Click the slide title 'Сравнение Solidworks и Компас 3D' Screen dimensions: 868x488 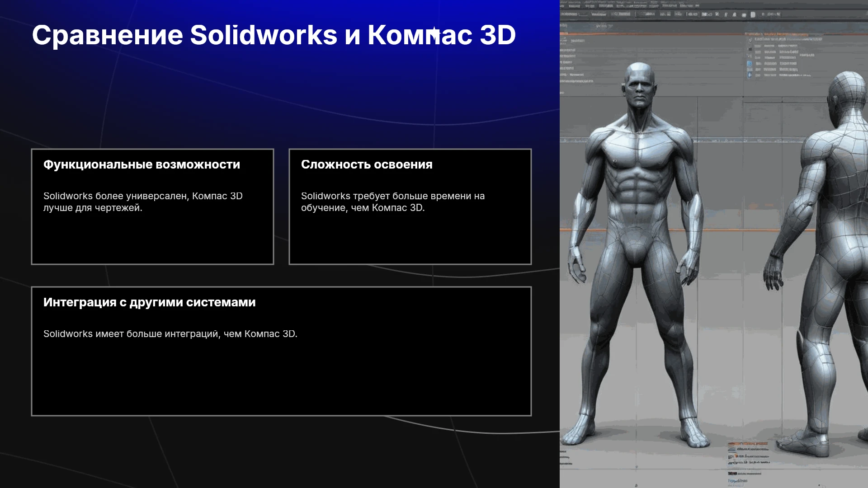click(274, 35)
